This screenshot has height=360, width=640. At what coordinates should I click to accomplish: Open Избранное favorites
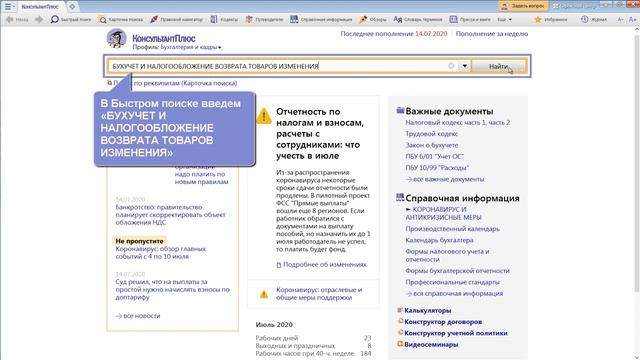pyautogui.click(x=551, y=19)
